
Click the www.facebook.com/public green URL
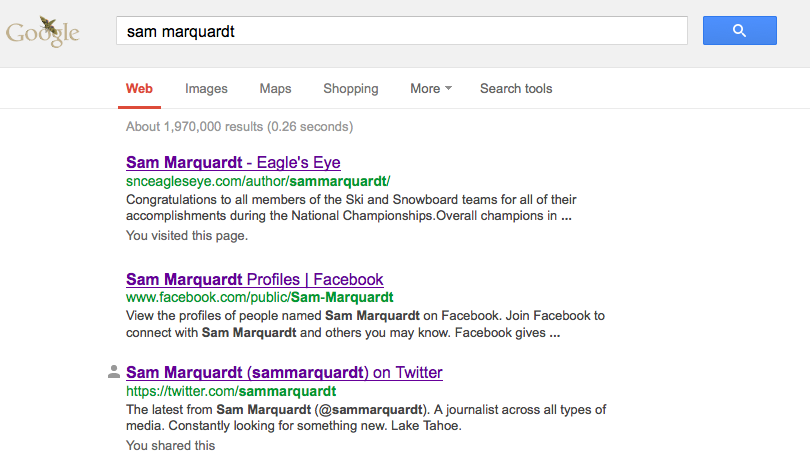click(259, 297)
